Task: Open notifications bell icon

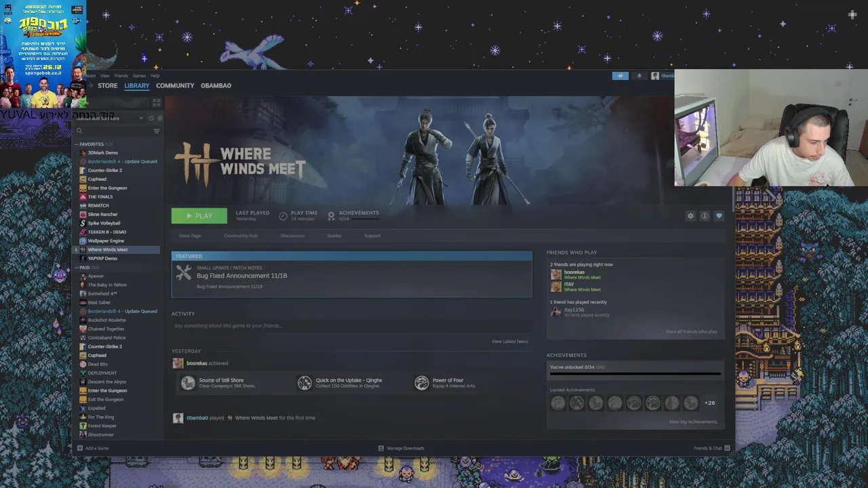Action: [x=639, y=76]
